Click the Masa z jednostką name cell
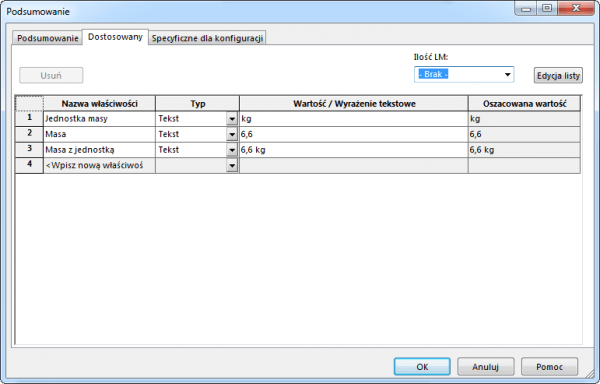This screenshot has width=600, height=384. point(99,150)
